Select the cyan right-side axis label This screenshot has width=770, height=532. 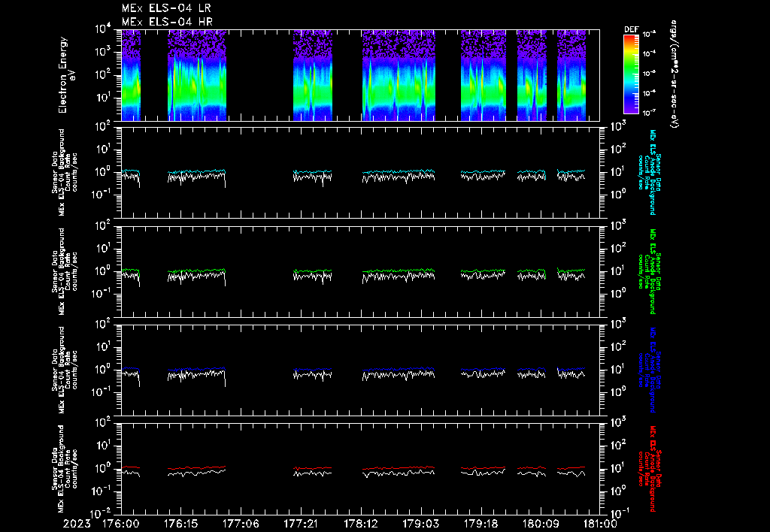[649, 172]
